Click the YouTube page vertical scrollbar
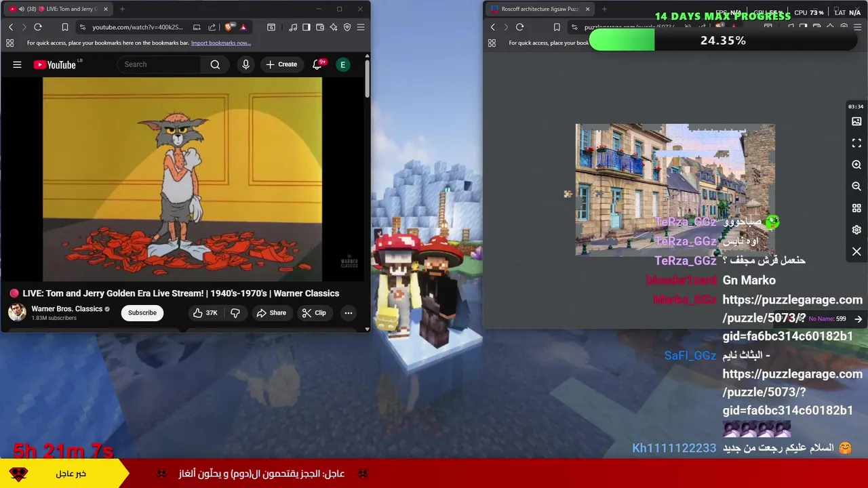 (x=367, y=78)
